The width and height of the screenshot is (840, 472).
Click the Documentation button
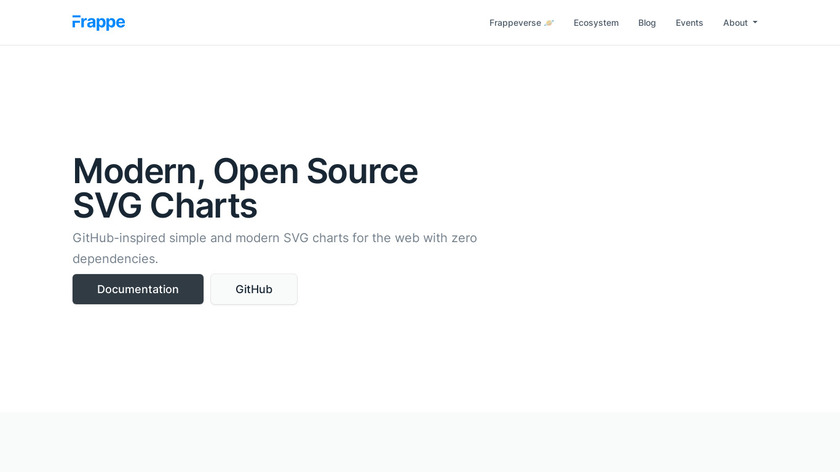[138, 289]
